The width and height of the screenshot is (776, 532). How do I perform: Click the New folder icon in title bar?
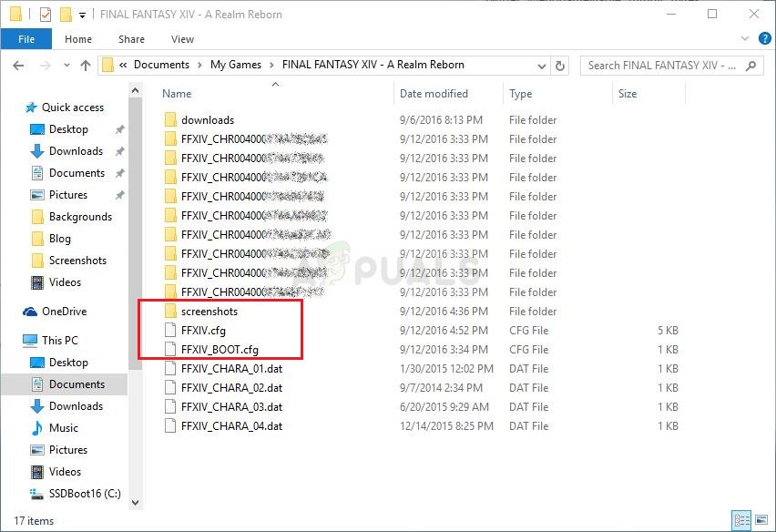coord(66,15)
